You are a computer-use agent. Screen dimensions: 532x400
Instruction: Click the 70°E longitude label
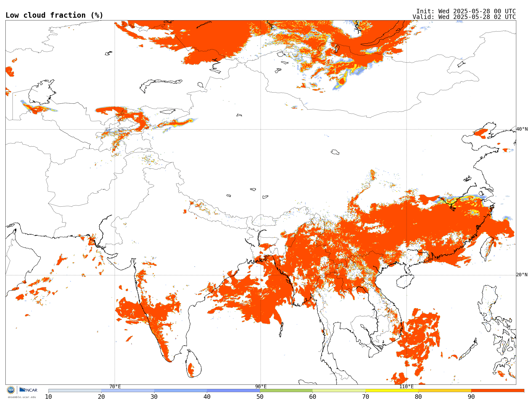pyautogui.click(x=115, y=387)
